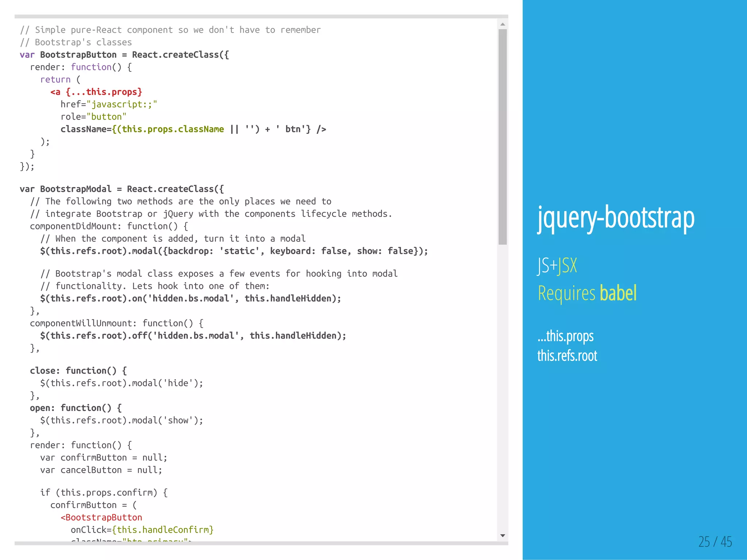Screen dimensions: 747x560
Task: Click the '<a {...this.props}' code line
Action: click(x=96, y=92)
